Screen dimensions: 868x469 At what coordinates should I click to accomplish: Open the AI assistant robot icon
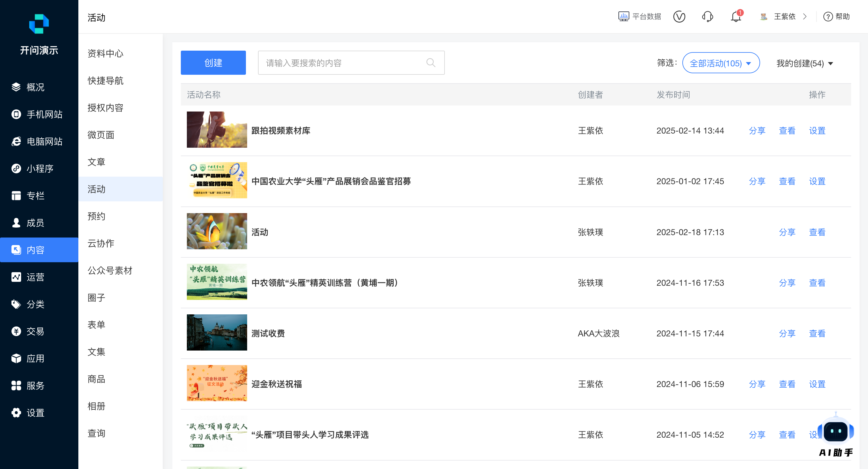coord(836,431)
